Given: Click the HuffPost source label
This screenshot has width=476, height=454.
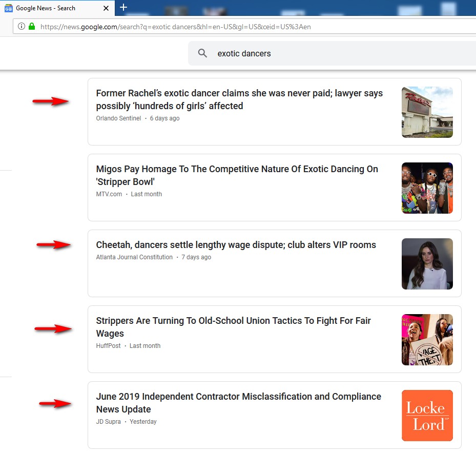Looking at the screenshot, I should coord(108,346).
